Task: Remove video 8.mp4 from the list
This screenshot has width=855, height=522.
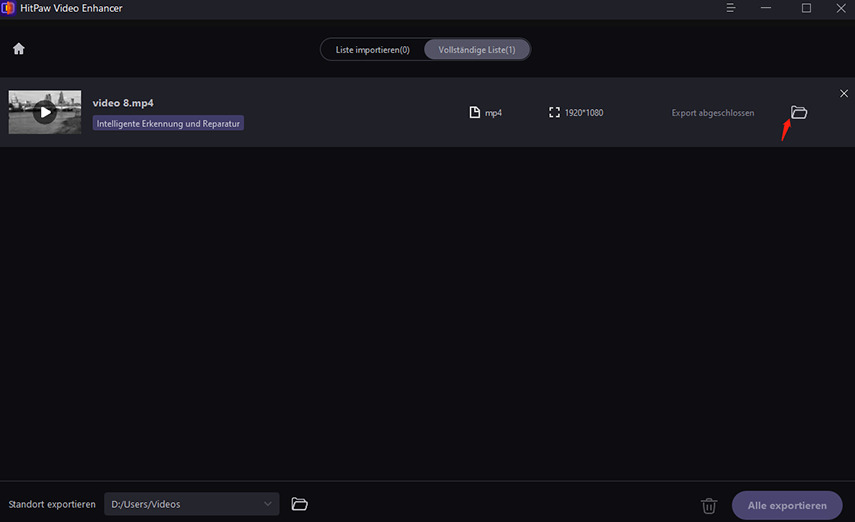Action: 843,93
